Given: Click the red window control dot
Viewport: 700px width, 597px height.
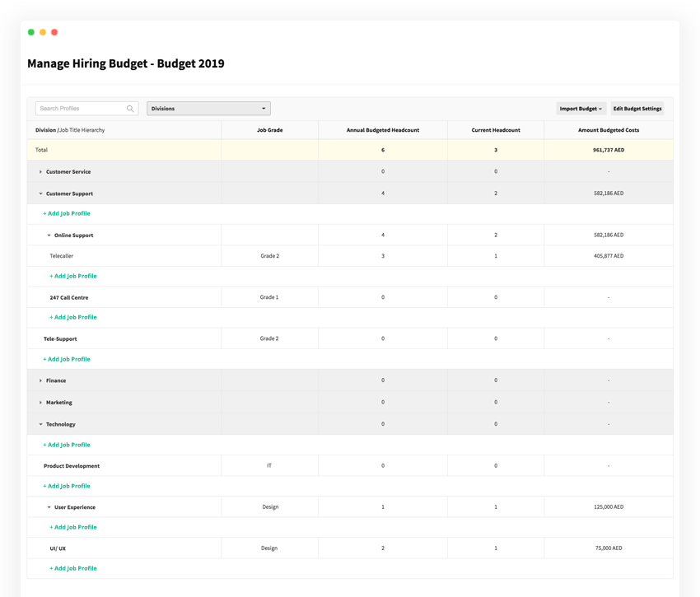Looking at the screenshot, I should (x=54, y=32).
